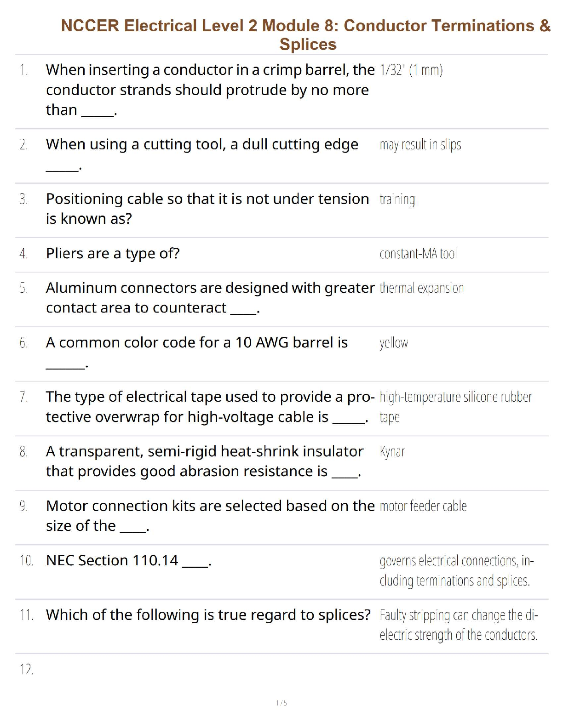Click the question "Pliers are a type of?"
563x728 pixels.
coord(113,253)
